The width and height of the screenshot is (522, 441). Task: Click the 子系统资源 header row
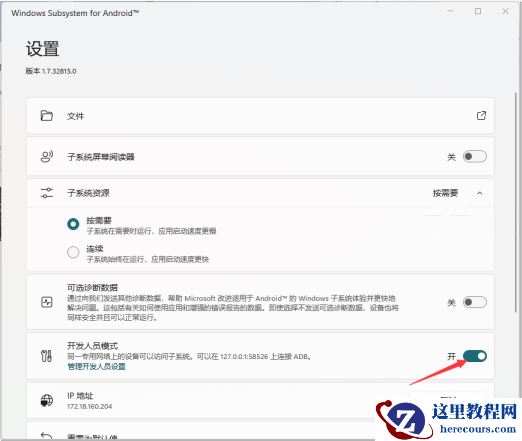260,193
